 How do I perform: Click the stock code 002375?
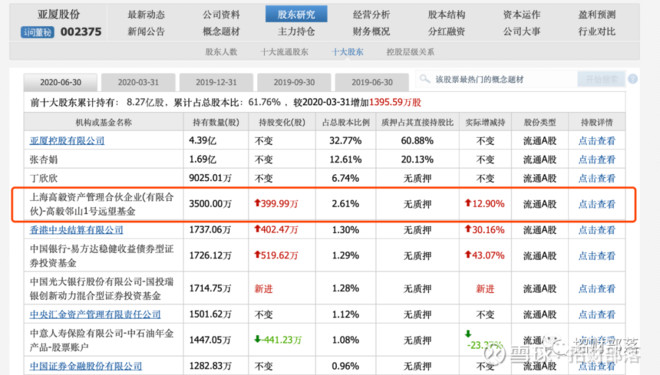(81, 32)
